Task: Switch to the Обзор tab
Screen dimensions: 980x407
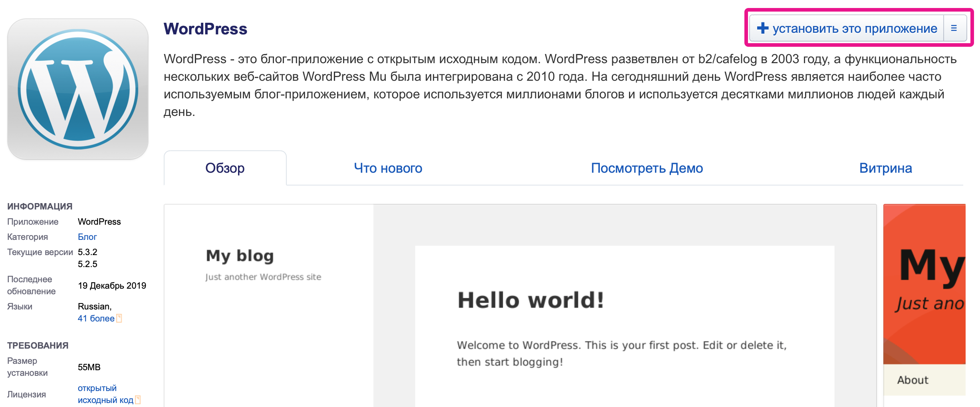Action: click(x=225, y=168)
